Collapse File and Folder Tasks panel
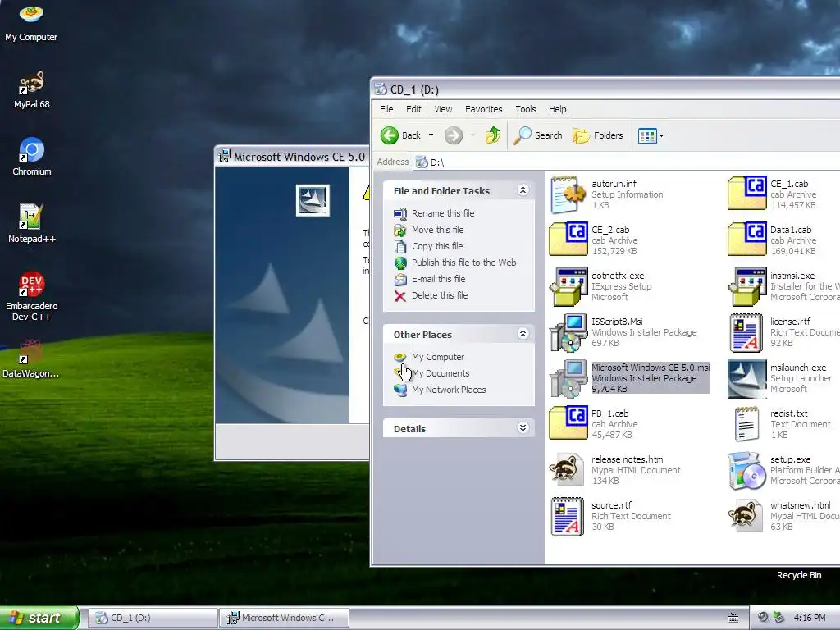This screenshot has height=630, width=840. pyautogui.click(x=523, y=190)
